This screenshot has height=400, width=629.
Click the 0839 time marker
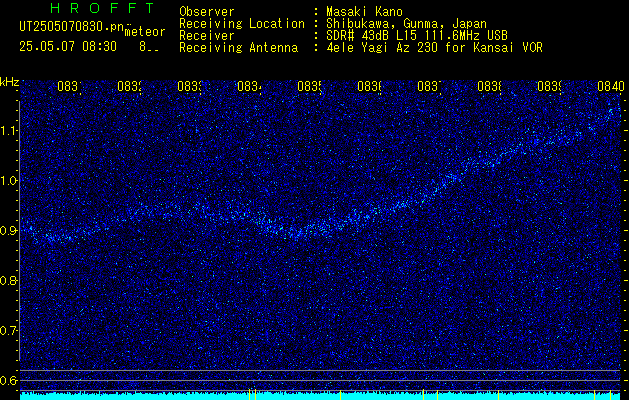[549, 86]
